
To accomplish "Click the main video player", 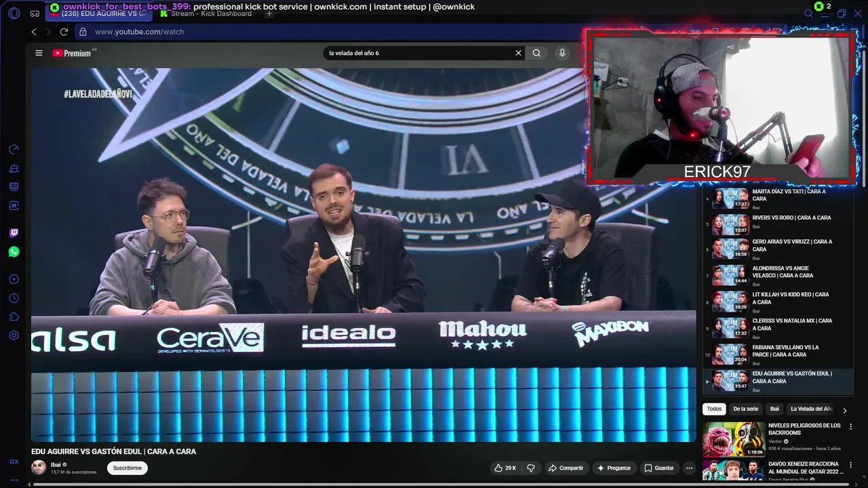I will pyautogui.click(x=363, y=255).
